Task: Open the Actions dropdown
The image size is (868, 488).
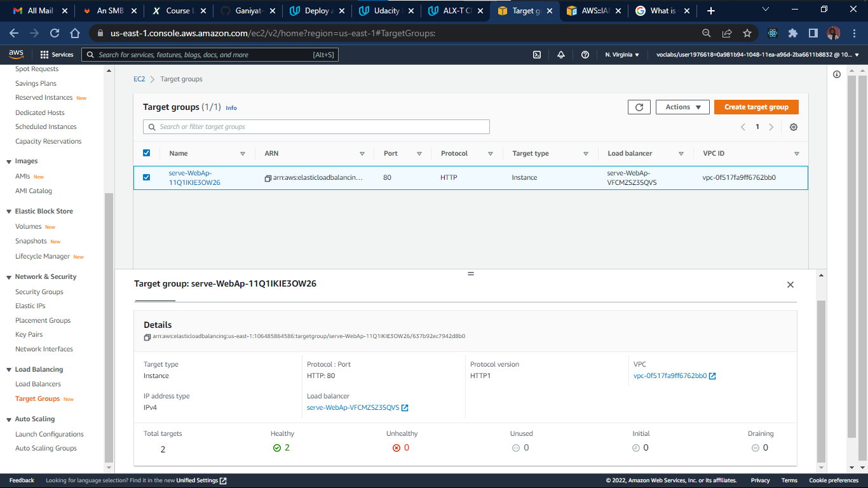Action: 682,107
